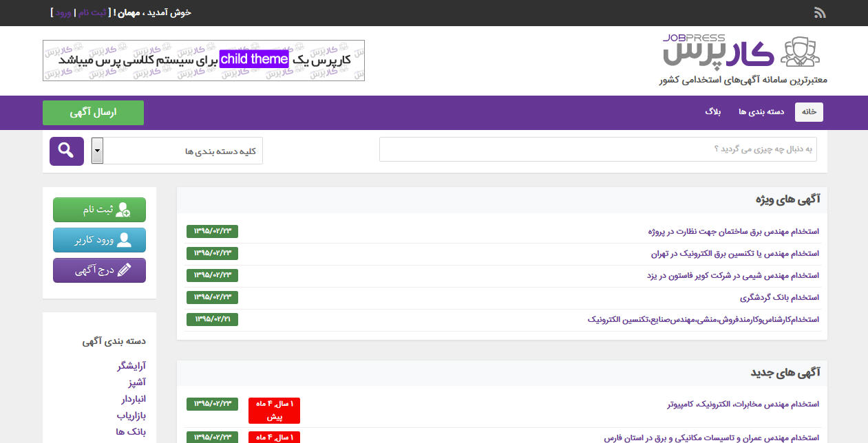Select the آشپز category link
Image resolution: width=868 pixels, height=443 pixels.
pos(134,382)
